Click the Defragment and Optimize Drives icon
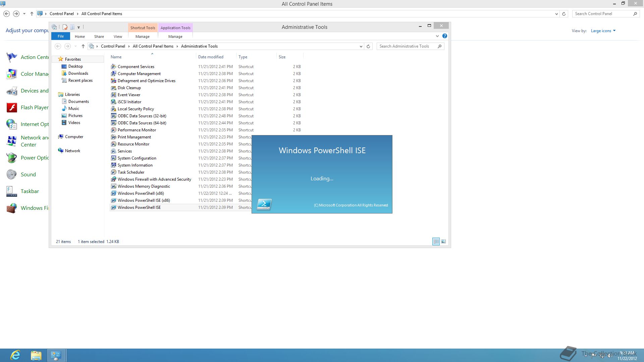644x362 pixels. point(114,81)
